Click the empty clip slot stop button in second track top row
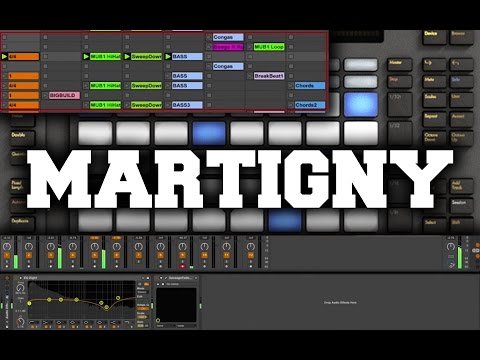Screen dimensions: 480x360 click(x=45, y=37)
